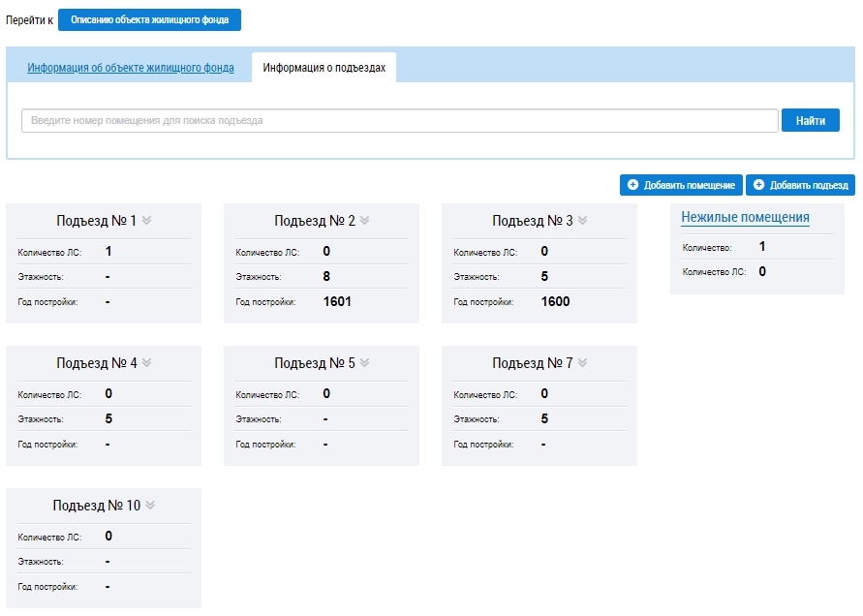Expand Подъезд № 2 chevron
This screenshot has width=863, height=616.
(364, 220)
